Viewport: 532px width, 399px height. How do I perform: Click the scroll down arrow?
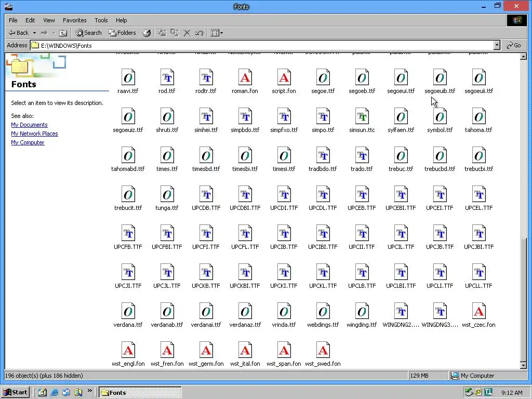(523, 365)
